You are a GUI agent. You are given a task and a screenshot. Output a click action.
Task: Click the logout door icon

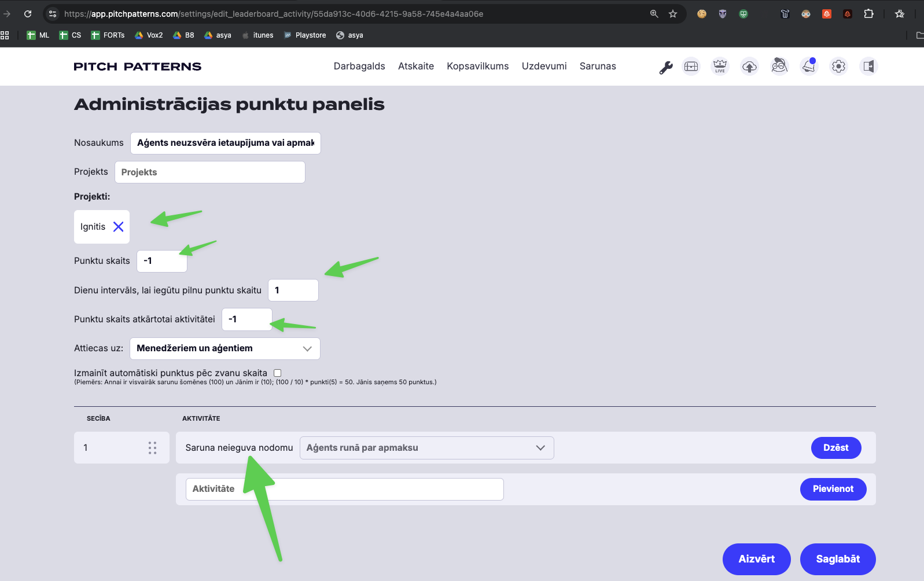point(868,67)
